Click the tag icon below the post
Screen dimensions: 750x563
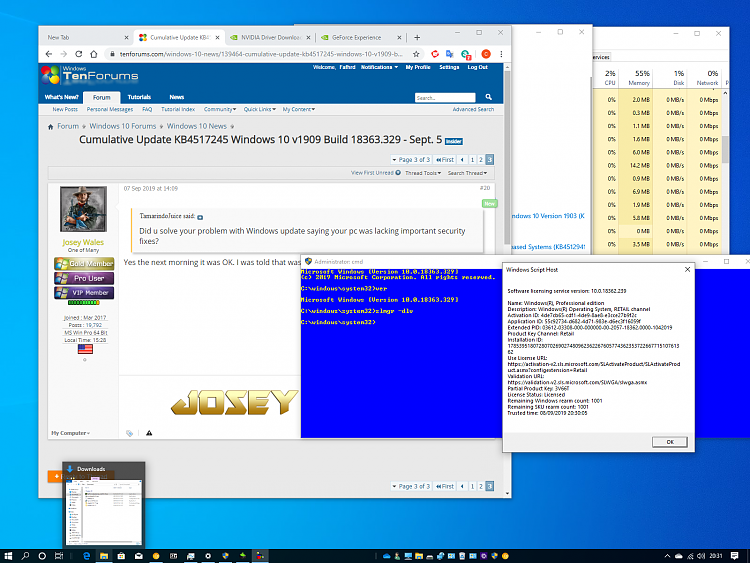pos(129,433)
